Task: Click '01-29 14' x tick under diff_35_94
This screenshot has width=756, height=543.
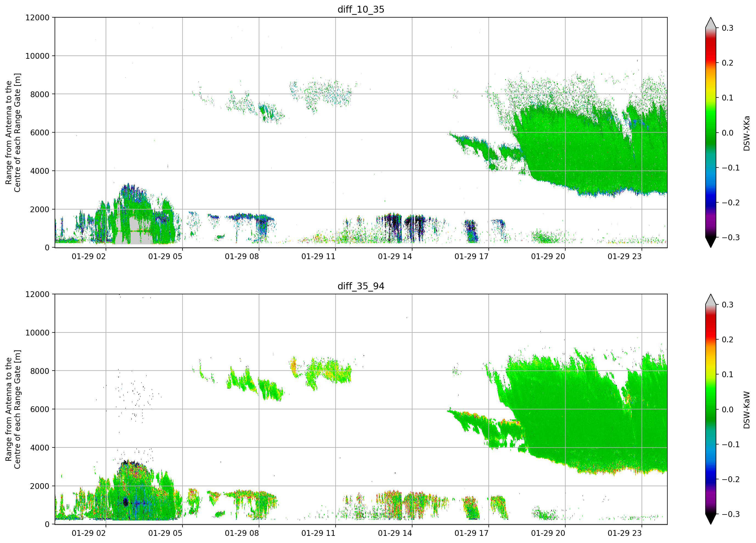Action: (x=395, y=533)
